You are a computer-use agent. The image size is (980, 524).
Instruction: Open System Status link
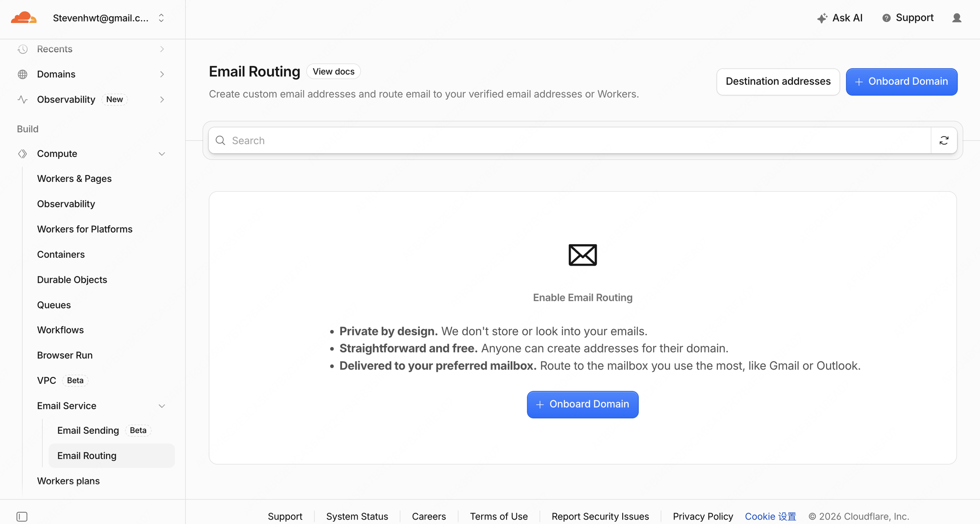pyautogui.click(x=357, y=517)
